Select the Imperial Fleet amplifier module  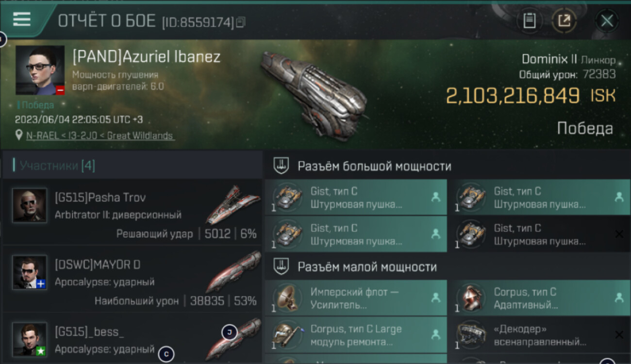click(356, 298)
